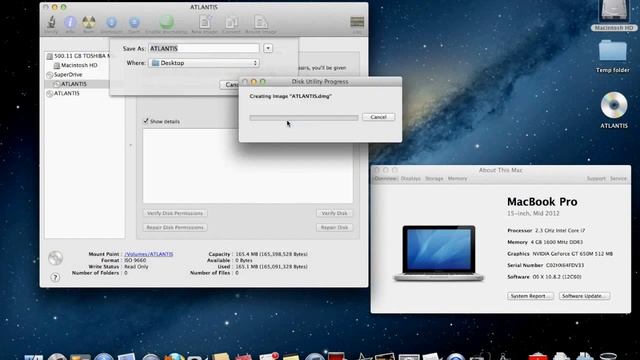The width and height of the screenshot is (640, 360).
Task: Click Verify Disk button
Action: [334, 213]
